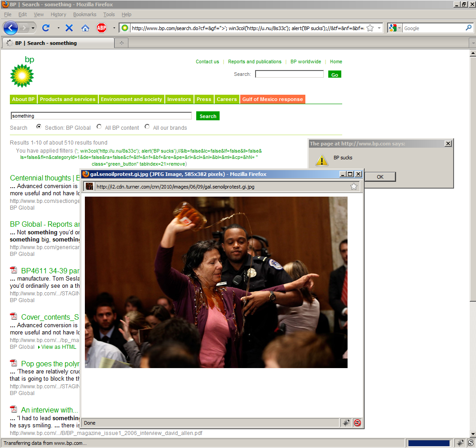Go to the Home page icon

click(x=85, y=28)
